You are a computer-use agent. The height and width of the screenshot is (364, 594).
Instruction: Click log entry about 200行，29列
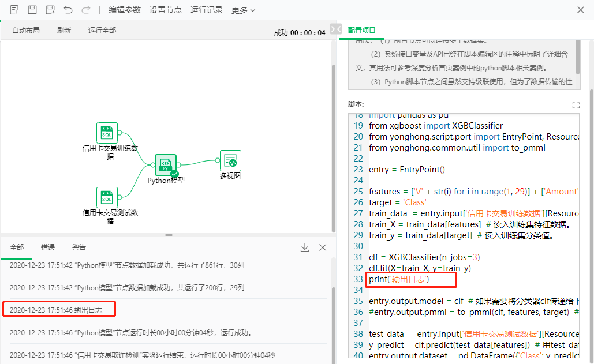(127, 288)
